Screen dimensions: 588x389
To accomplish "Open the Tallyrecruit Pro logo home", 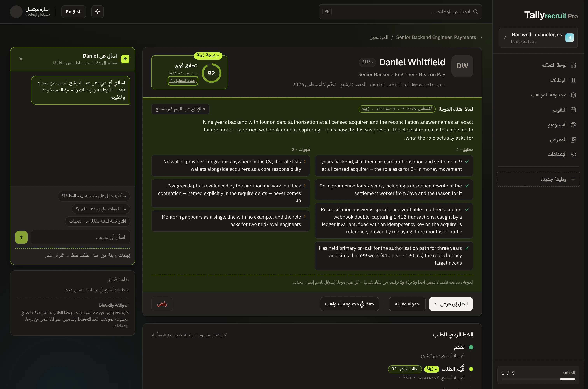I will (551, 15).
